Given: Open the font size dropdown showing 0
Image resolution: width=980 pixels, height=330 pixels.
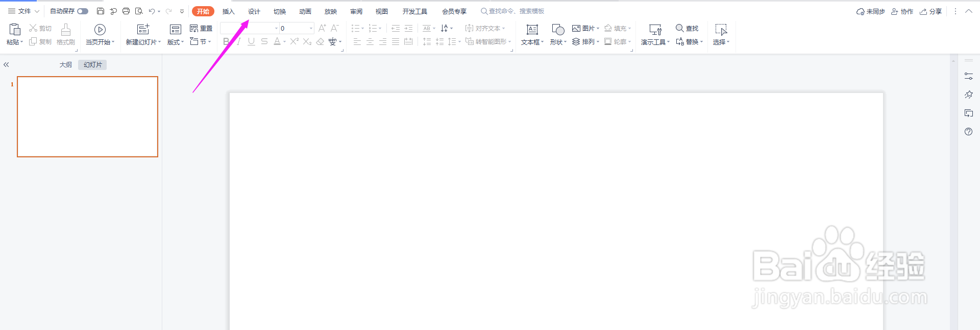Looking at the screenshot, I should pyautogui.click(x=311, y=28).
